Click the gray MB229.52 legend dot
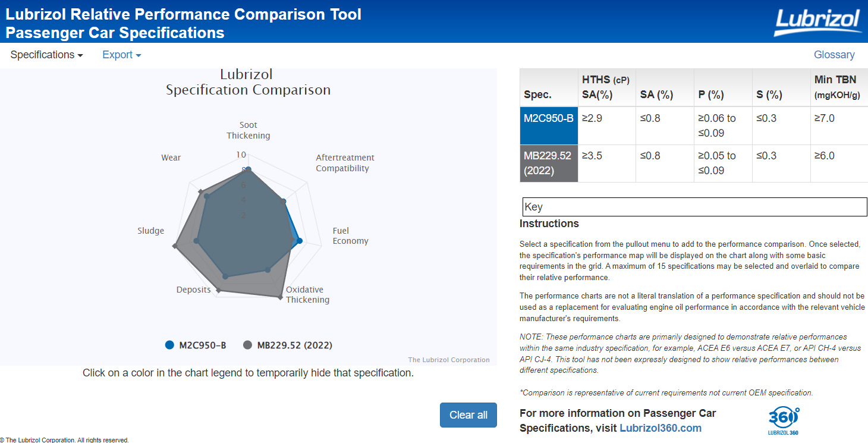The image size is (868, 443). (247, 345)
